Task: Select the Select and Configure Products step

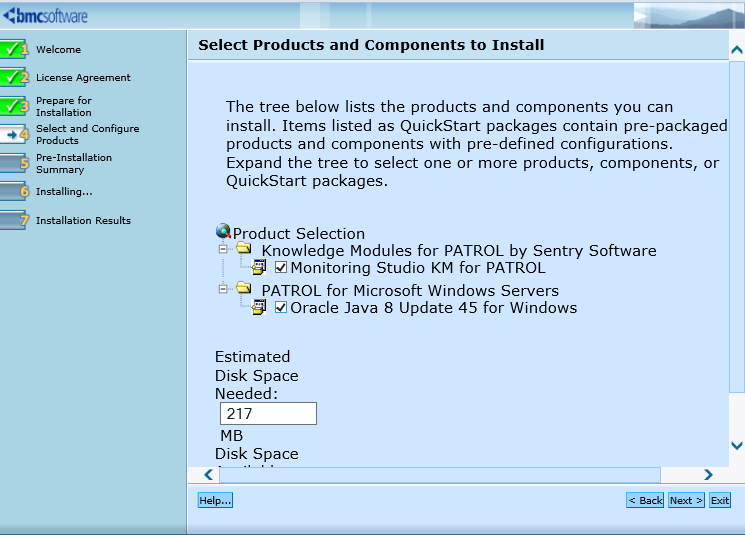Action: (x=87, y=134)
